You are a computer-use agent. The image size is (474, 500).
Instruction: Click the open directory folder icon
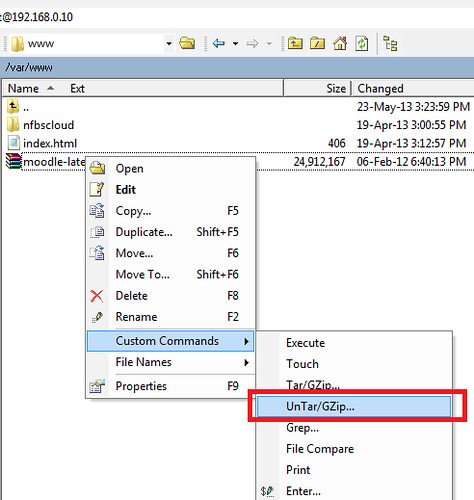(187, 43)
